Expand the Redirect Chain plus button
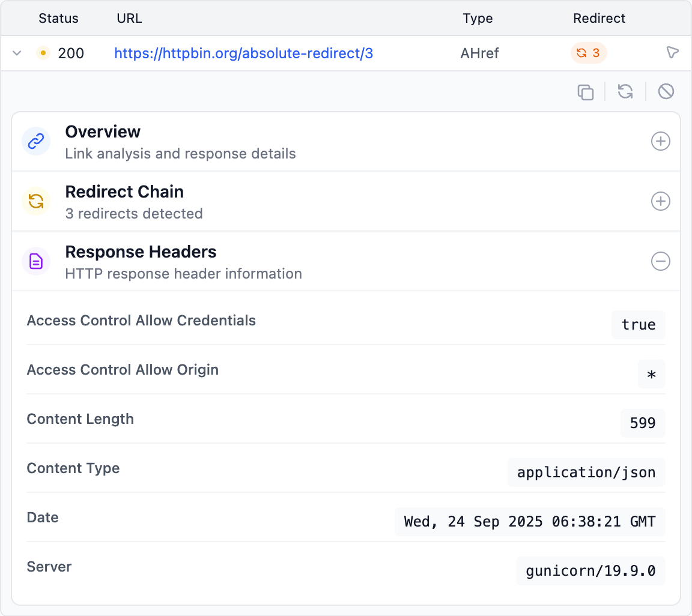Image resolution: width=692 pixels, height=616 pixels. (660, 201)
